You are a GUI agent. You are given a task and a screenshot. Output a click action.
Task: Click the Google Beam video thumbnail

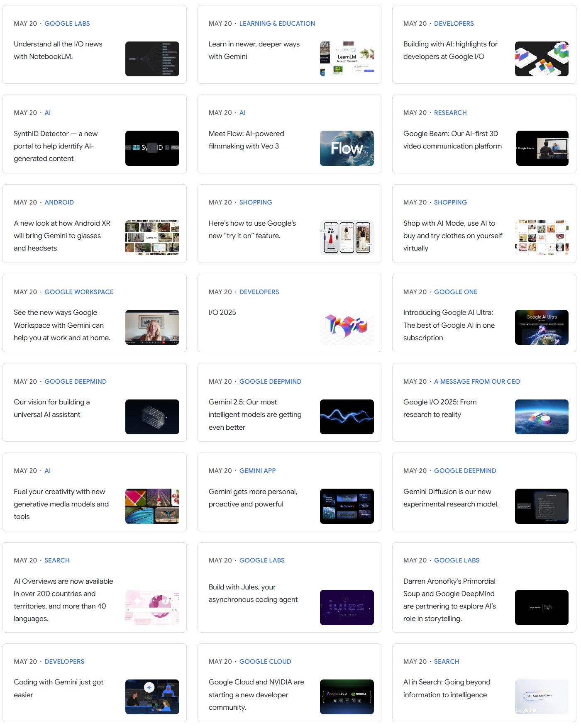542,148
